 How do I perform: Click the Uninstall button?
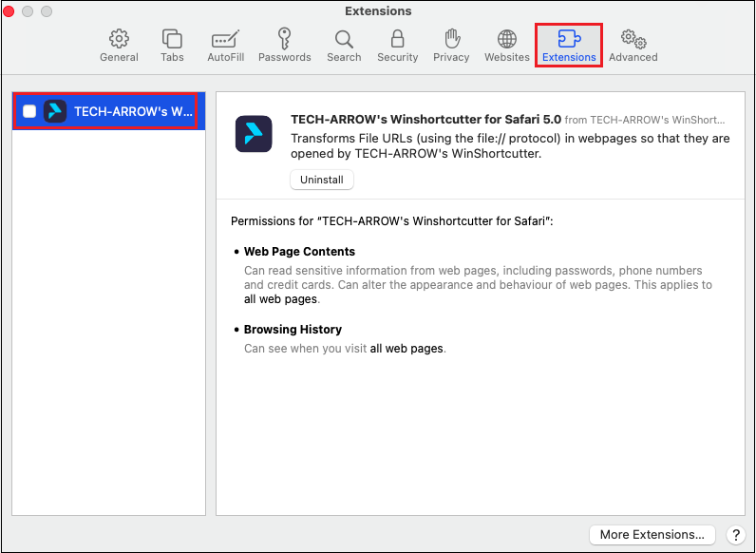coord(321,180)
